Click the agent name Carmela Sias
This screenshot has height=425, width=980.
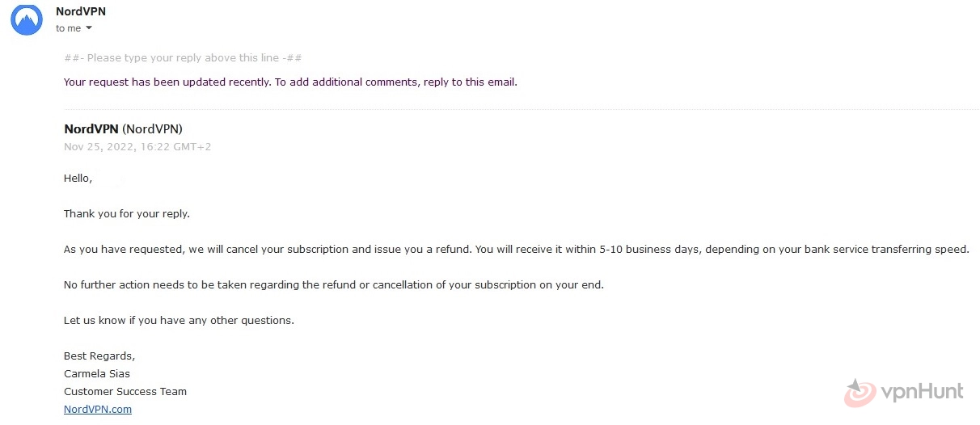(97, 374)
